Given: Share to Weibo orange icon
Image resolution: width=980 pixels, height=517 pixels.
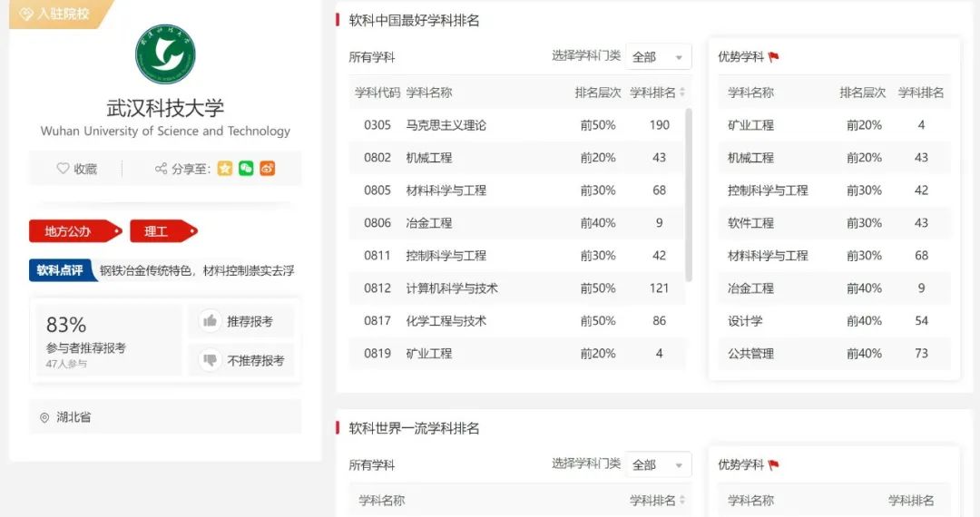Looking at the screenshot, I should 268,168.
